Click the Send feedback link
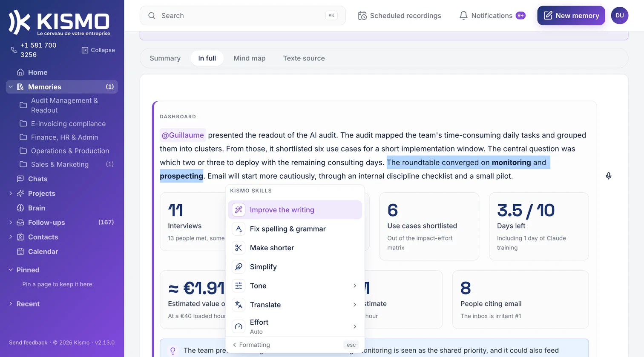644x357 pixels. click(28, 343)
